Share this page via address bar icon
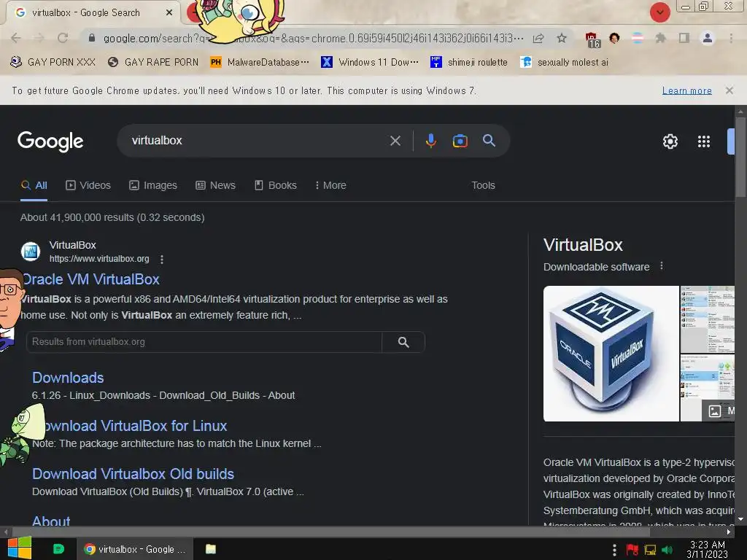The image size is (747, 560). pos(539,38)
